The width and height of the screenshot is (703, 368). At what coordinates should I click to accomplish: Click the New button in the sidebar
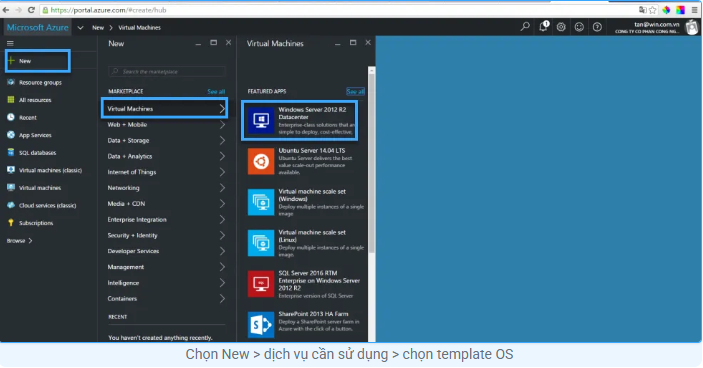(38, 61)
